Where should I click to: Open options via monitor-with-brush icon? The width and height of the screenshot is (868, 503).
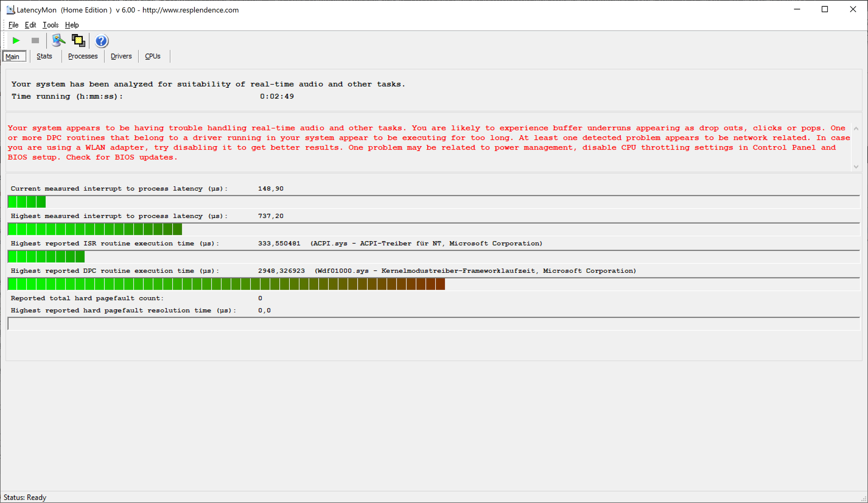[58, 41]
